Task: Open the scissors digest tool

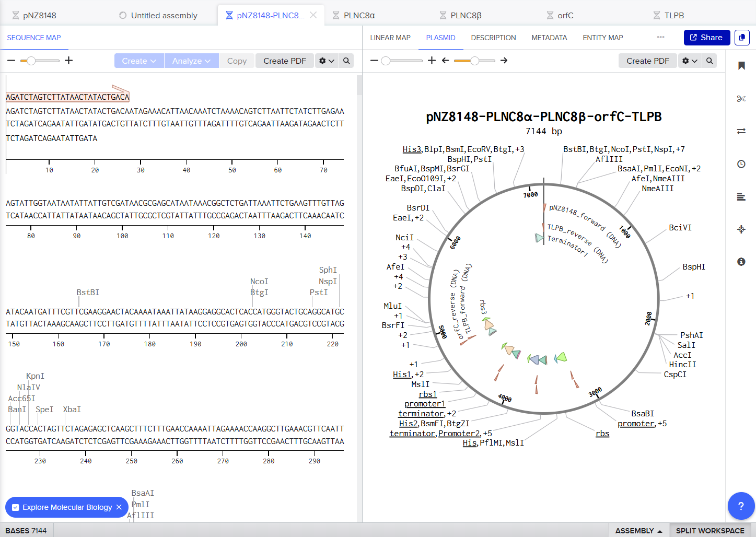Action: point(741,99)
